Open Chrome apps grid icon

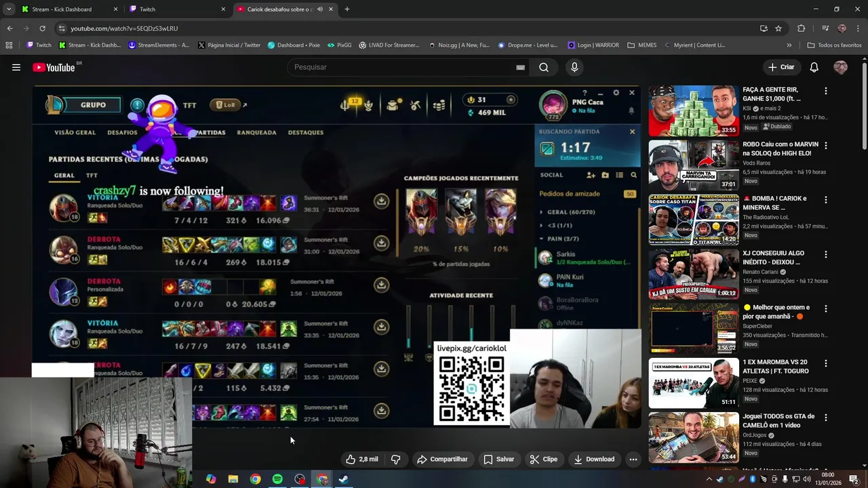[x=9, y=45]
